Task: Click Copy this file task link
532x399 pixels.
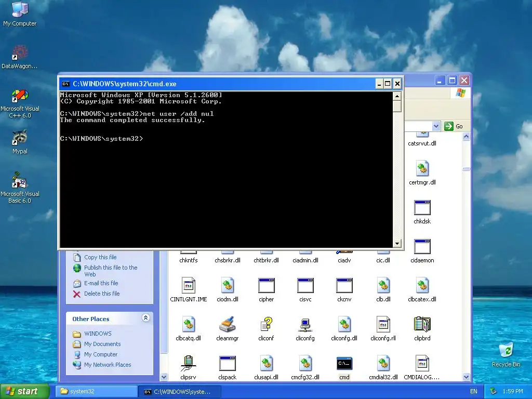Action: (100, 257)
